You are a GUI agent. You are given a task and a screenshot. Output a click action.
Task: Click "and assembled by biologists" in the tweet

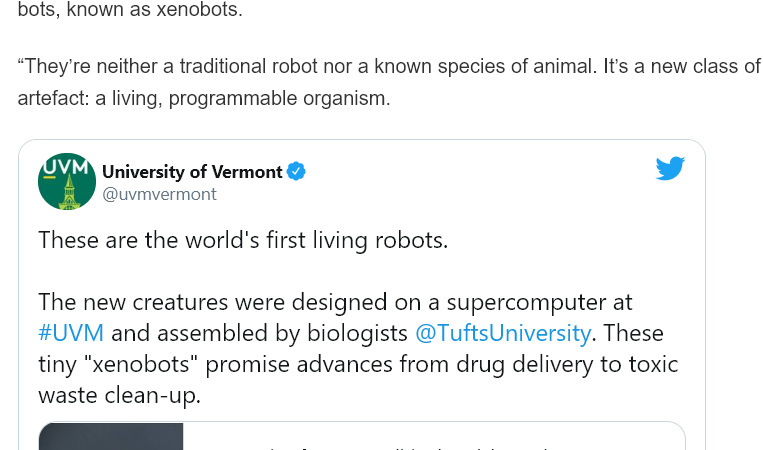coord(259,333)
